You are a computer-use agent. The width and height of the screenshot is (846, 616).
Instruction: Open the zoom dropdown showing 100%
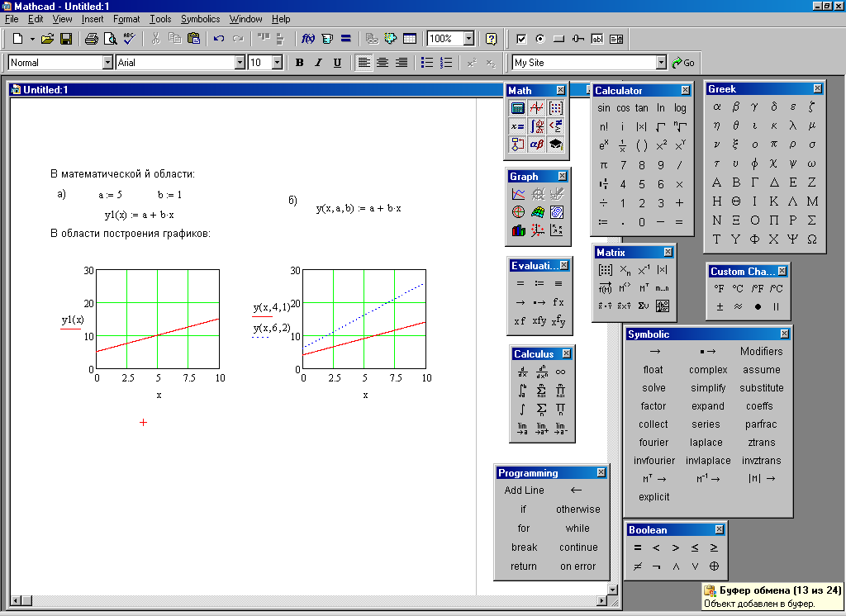click(469, 39)
